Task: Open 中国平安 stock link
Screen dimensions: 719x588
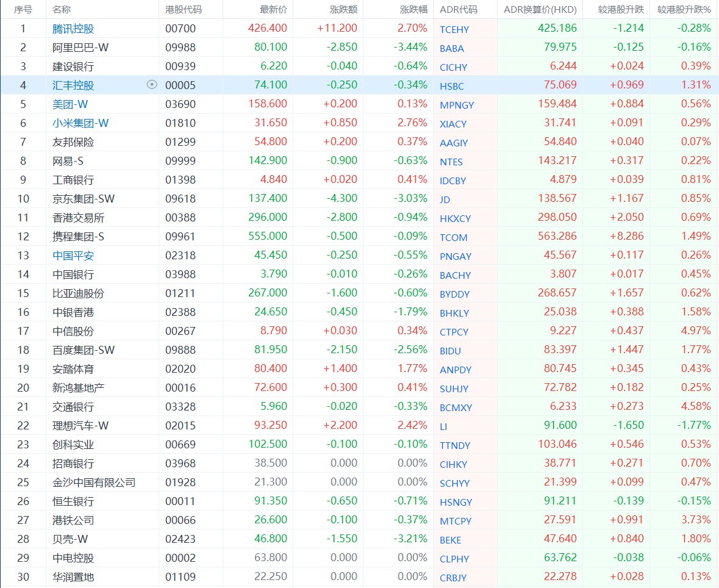Action: (x=73, y=256)
